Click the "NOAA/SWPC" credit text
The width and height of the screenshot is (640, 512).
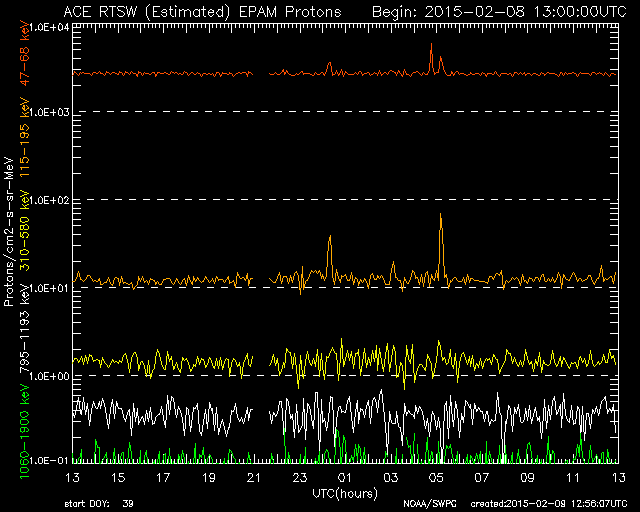430,504
